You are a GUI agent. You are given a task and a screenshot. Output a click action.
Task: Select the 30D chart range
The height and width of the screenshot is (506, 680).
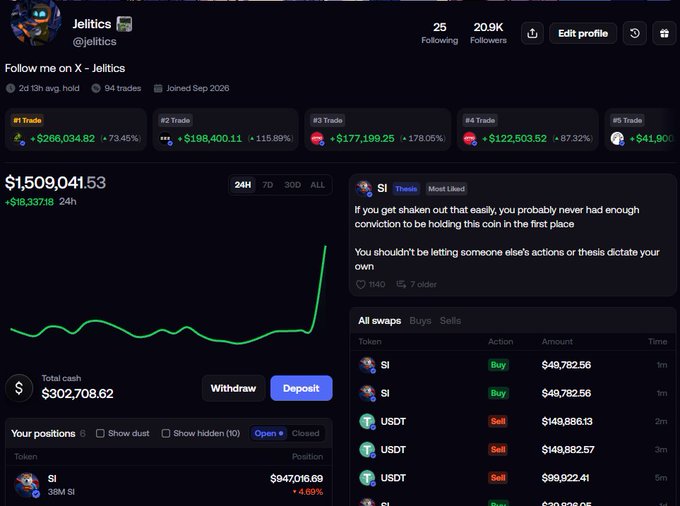click(x=292, y=185)
